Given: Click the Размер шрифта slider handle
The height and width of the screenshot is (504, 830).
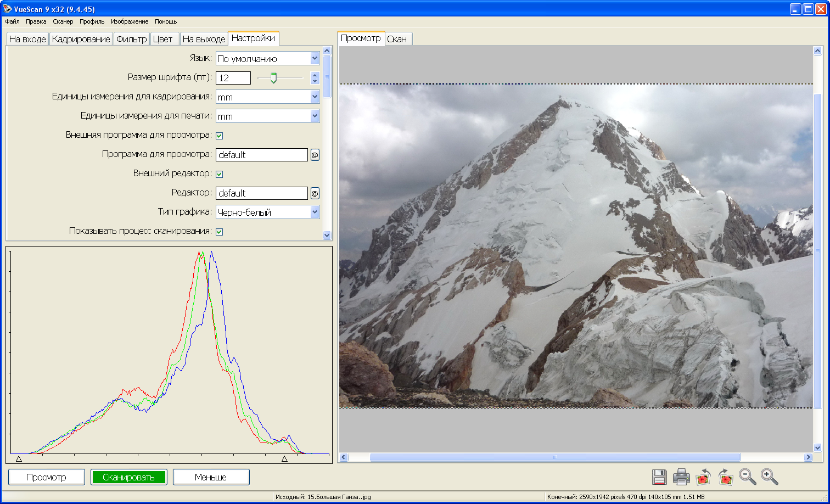Looking at the screenshot, I should point(273,79).
